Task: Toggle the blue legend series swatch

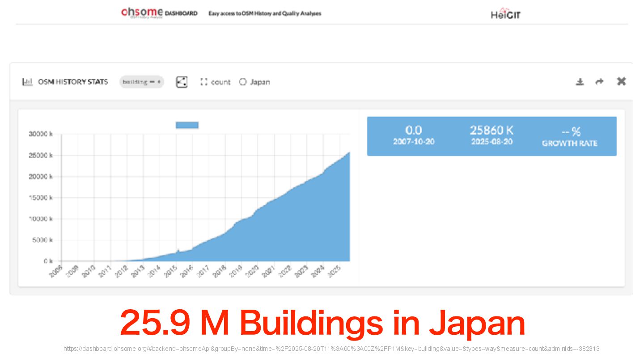Action: coord(187,125)
